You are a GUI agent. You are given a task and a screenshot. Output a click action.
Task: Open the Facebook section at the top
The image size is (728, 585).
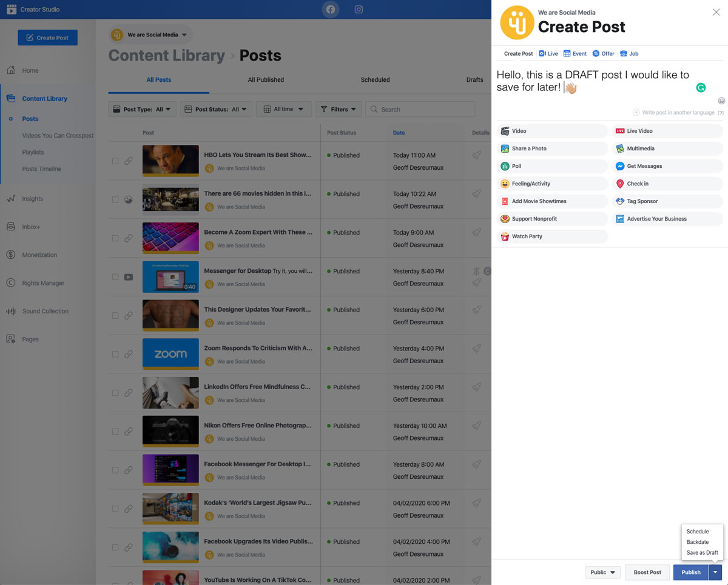[x=330, y=9]
